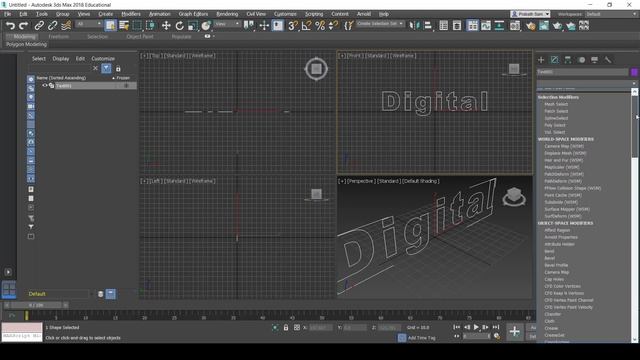Click the Undo arrow icon
The width and height of the screenshot is (640, 360).
10,26
